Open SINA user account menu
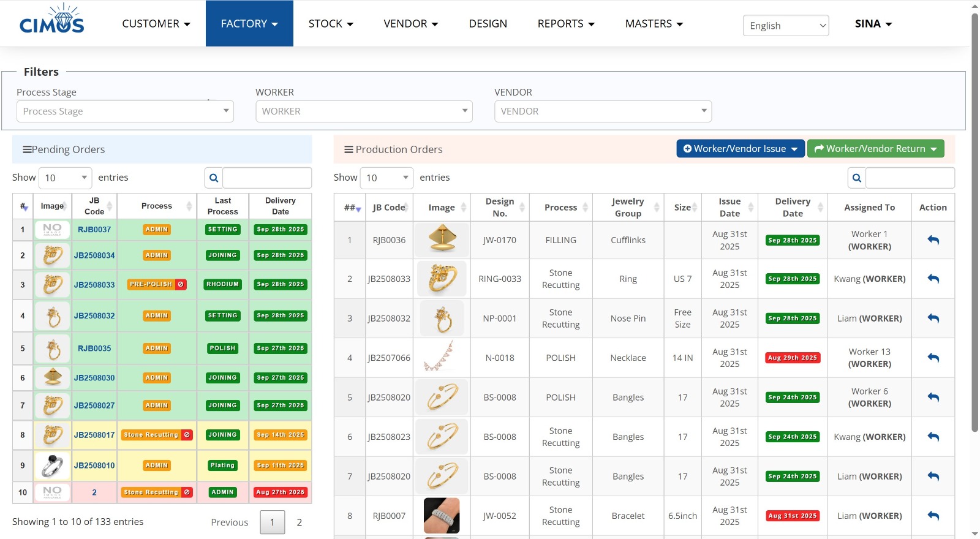This screenshot has height=539, width=980. [x=873, y=24]
